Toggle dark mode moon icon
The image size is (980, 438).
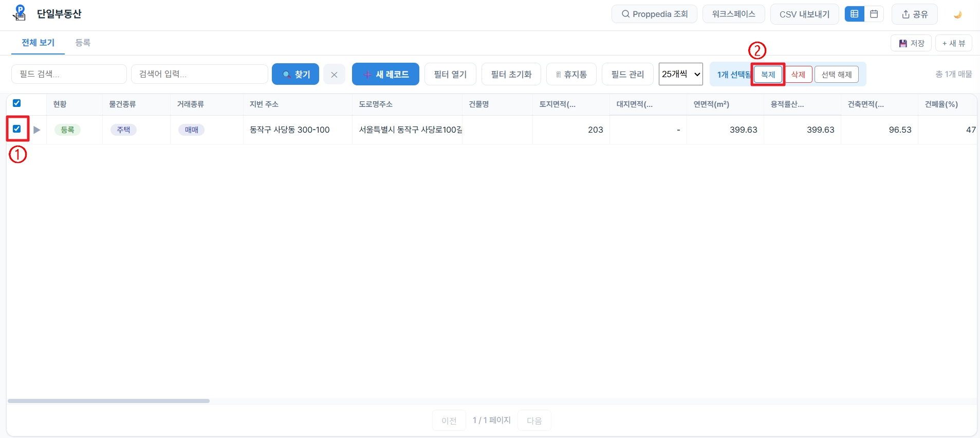click(957, 14)
